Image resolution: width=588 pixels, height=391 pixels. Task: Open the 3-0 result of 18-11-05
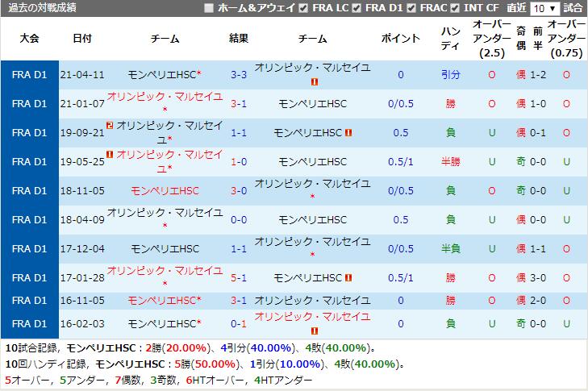(x=239, y=191)
